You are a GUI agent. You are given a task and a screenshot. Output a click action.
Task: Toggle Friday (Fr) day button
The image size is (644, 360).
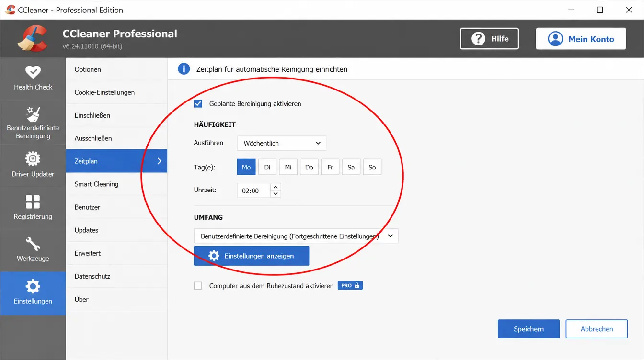tap(330, 167)
